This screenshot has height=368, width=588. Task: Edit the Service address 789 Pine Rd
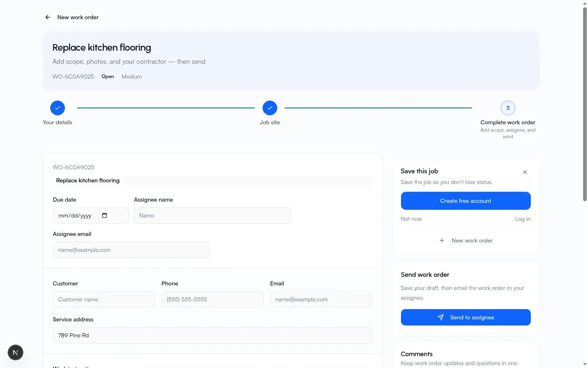coord(213,335)
